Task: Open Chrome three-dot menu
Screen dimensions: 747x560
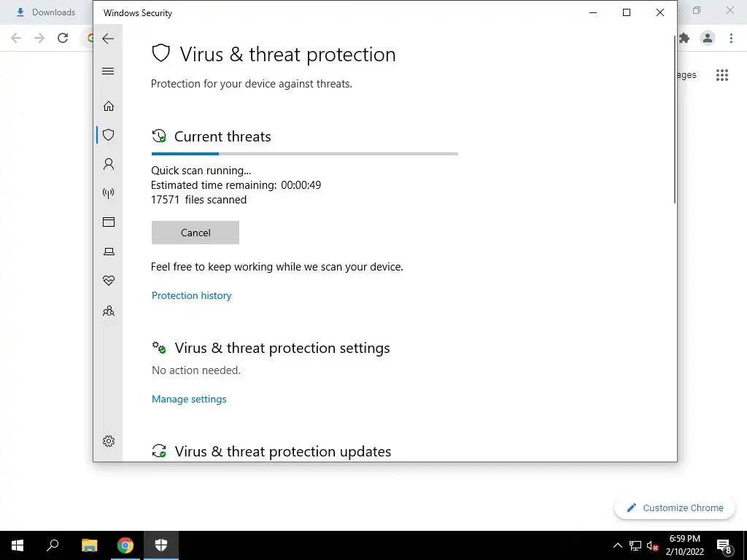Action: (x=731, y=38)
